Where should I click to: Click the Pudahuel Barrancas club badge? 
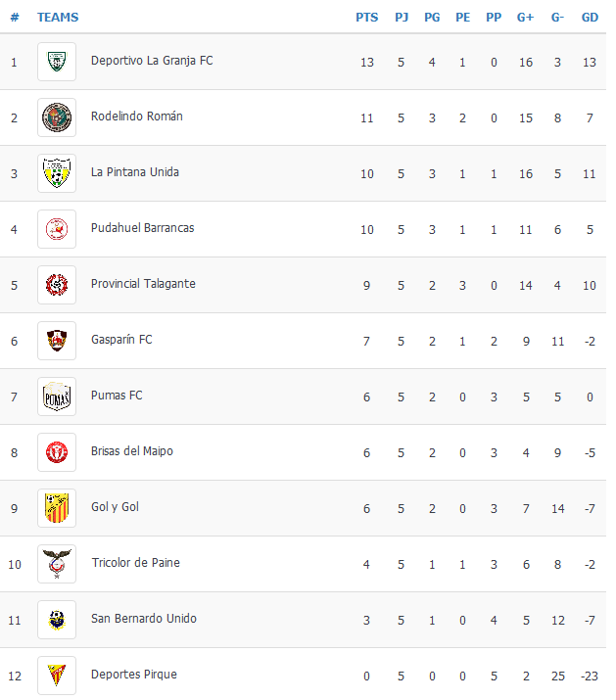57,229
